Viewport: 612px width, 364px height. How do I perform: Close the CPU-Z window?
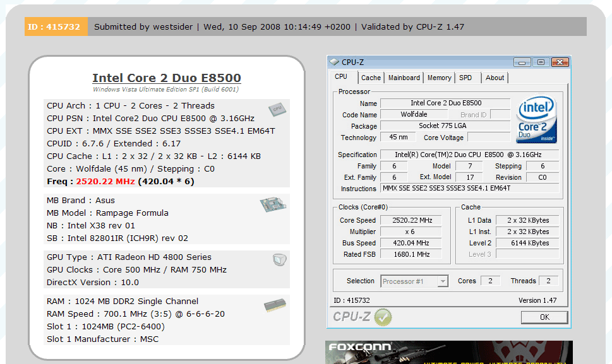pyautogui.click(x=560, y=62)
